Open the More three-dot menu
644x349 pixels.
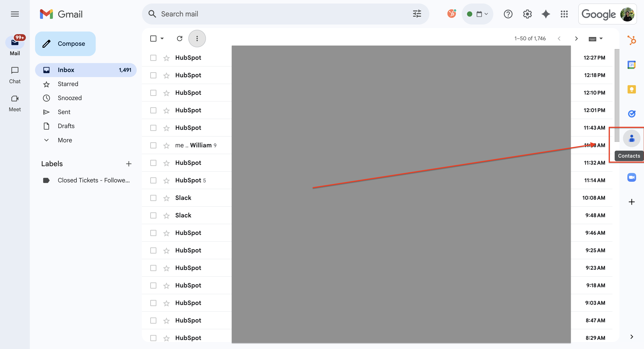tap(197, 39)
